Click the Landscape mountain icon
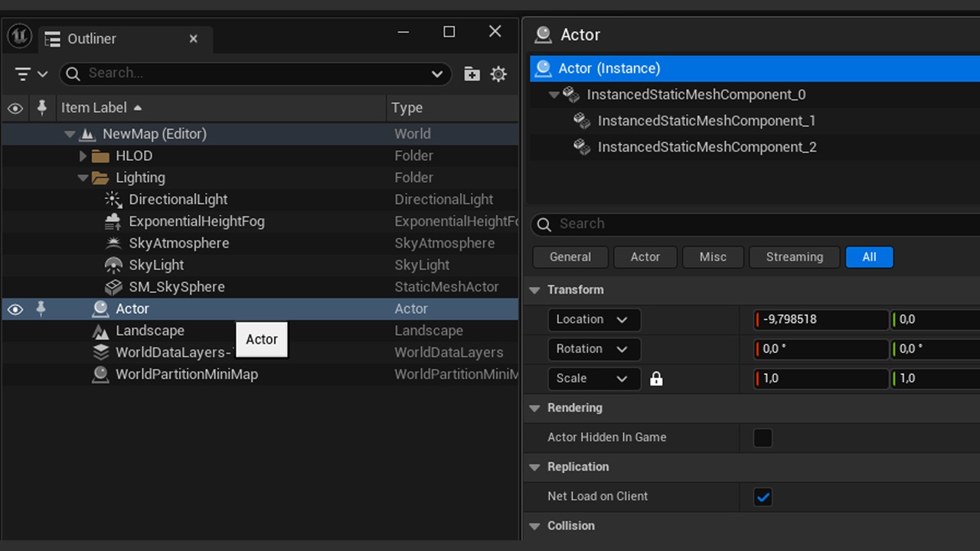This screenshot has height=551, width=980. (x=100, y=331)
